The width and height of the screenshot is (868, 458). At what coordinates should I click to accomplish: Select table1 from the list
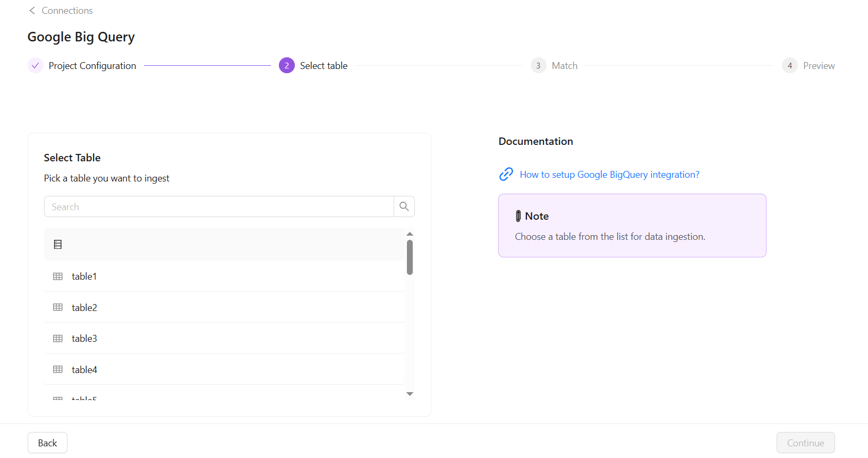[224, 276]
